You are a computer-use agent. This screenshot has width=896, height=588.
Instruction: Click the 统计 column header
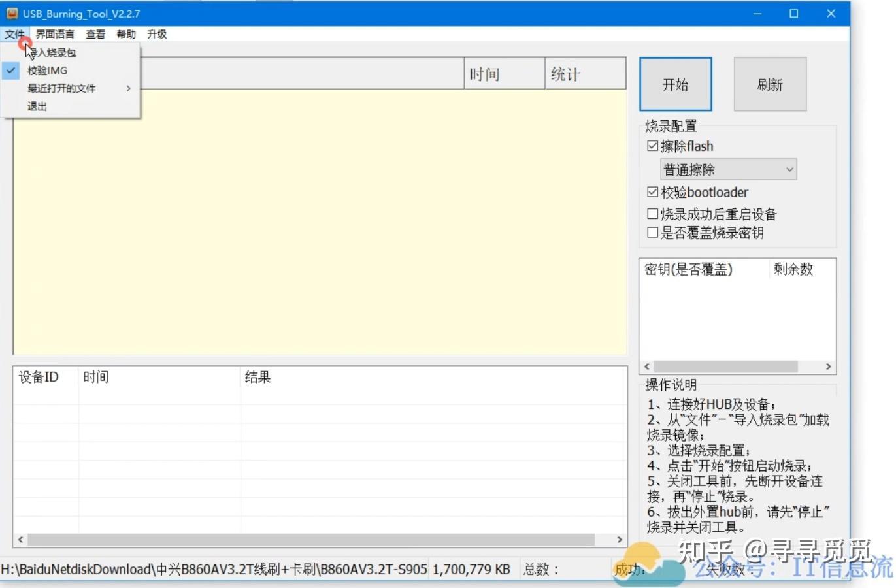[585, 74]
